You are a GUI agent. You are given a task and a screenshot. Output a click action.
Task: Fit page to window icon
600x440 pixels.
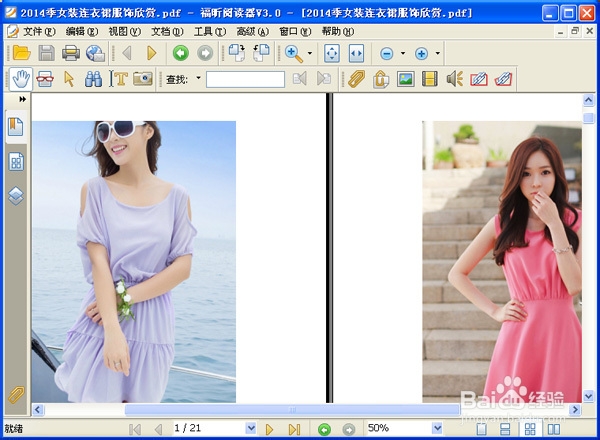(332, 53)
